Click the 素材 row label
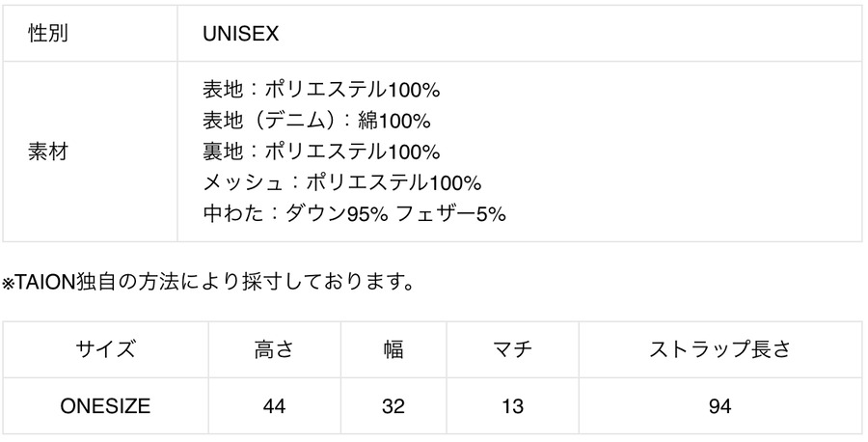 tap(49, 152)
